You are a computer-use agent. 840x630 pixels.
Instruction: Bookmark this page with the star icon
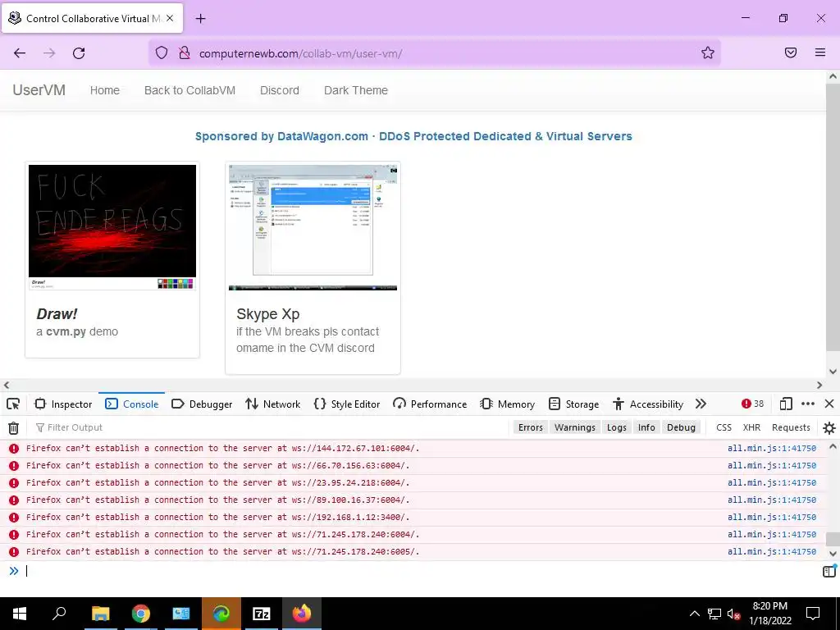[x=708, y=52]
